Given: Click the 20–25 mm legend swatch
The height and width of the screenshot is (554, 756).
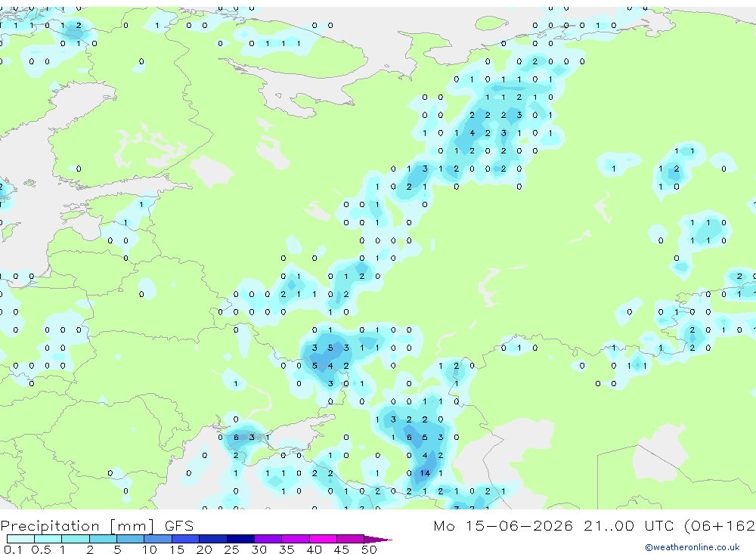Looking at the screenshot, I should coord(213,539).
